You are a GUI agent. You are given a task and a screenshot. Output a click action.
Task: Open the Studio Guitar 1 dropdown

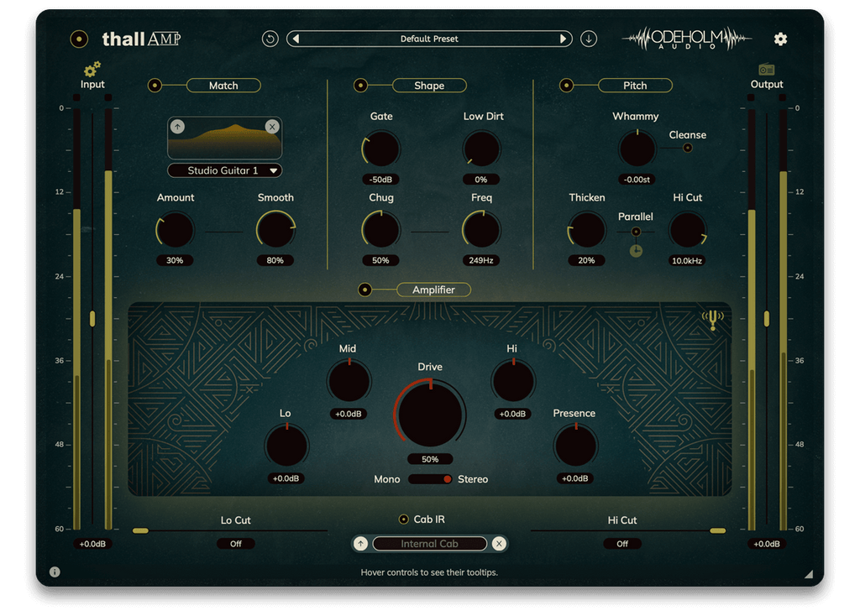pos(224,170)
